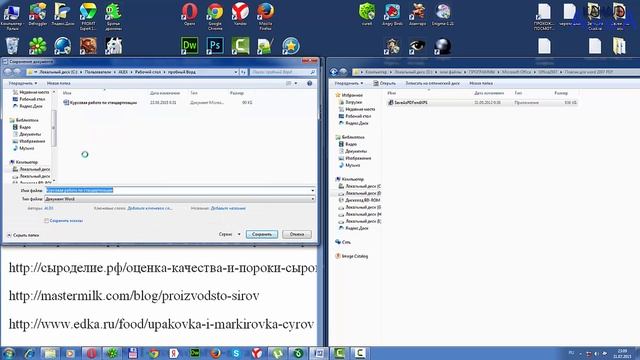
Task: Open the Yandex browser desktop shortcut
Action: [x=240, y=15]
